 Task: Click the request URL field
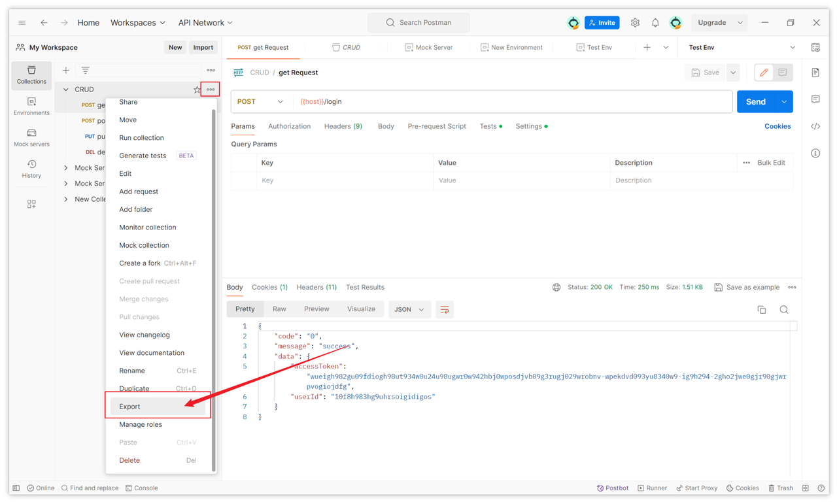(x=513, y=102)
